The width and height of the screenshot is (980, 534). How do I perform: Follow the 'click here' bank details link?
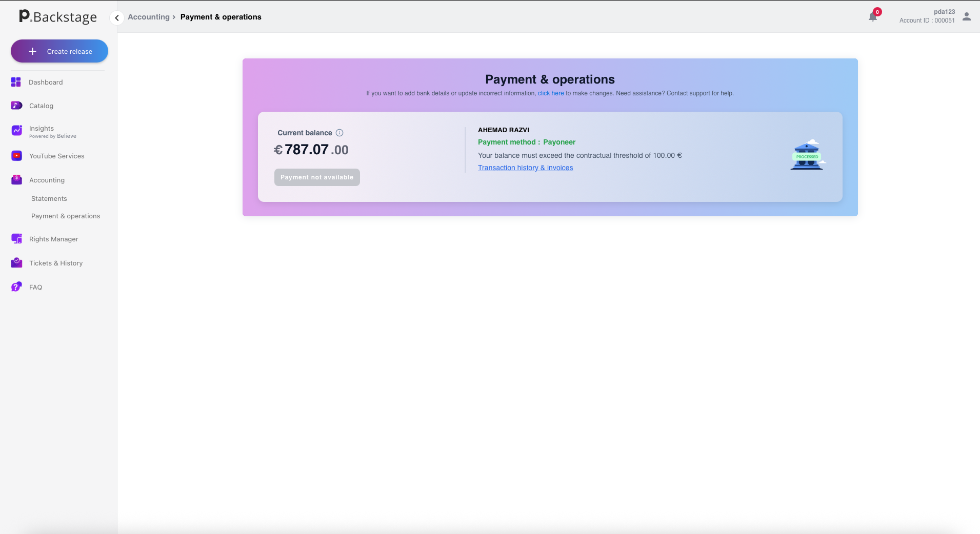pyautogui.click(x=551, y=93)
